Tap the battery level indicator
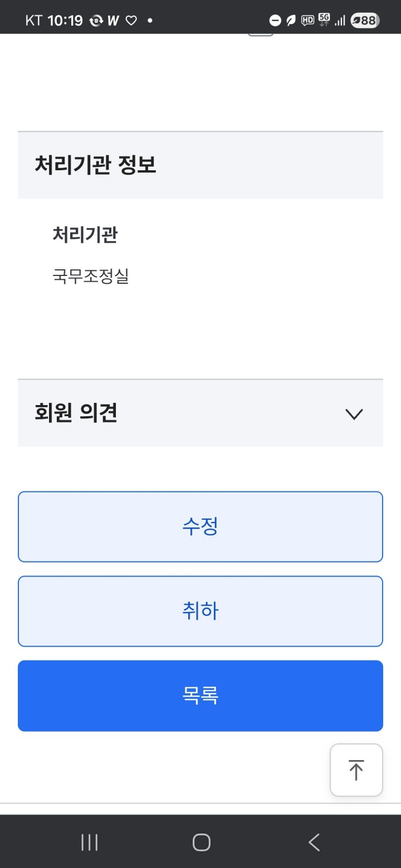Viewport: 401px width, 868px height. click(x=365, y=21)
